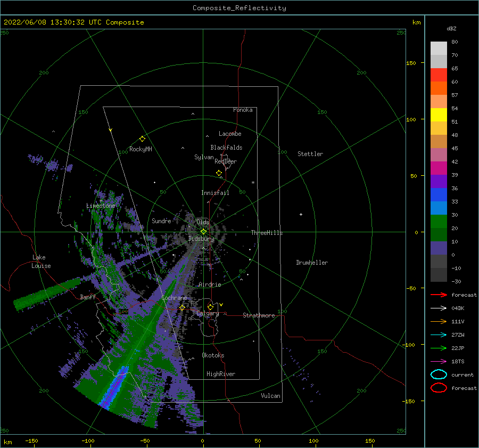The height and width of the screenshot is (448, 479).
Task: Click the Vulcan town label
Action: coord(271,396)
